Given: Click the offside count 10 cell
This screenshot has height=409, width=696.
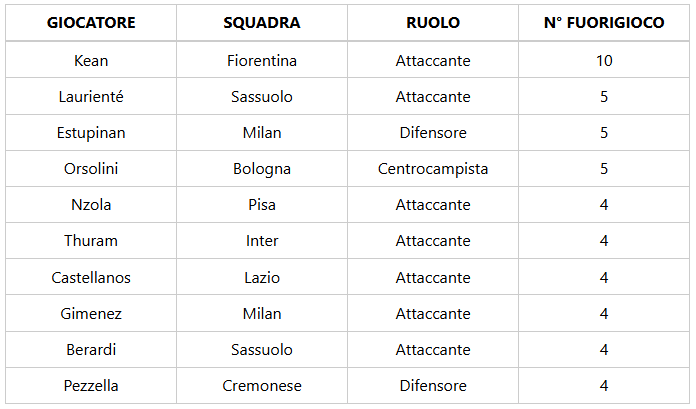Looking at the screenshot, I should pos(604,60).
